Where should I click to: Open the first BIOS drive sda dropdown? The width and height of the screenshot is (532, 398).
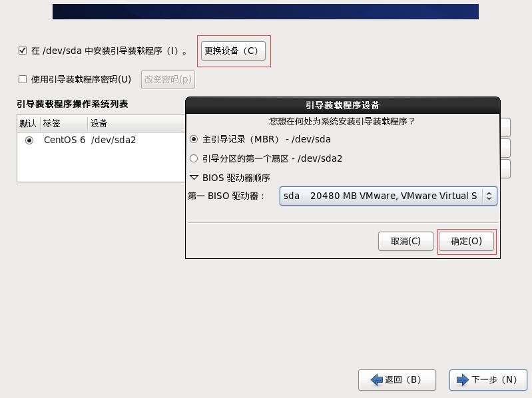pyautogui.click(x=388, y=196)
